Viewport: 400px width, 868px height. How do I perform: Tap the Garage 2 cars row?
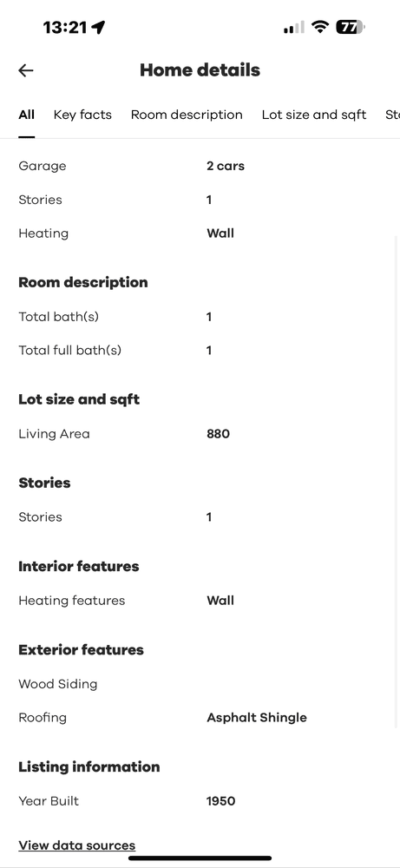pyautogui.click(x=200, y=166)
